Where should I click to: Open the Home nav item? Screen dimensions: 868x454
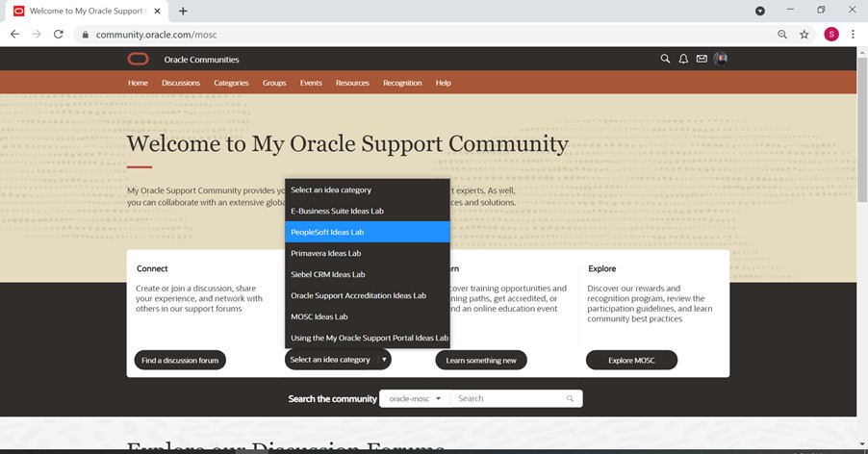[x=138, y=83]
